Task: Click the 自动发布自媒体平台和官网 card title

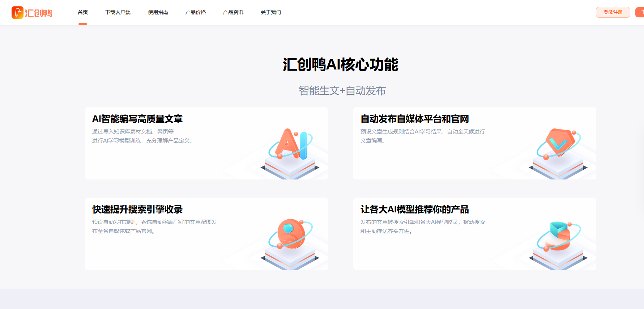Action: [x=415, y=119]
